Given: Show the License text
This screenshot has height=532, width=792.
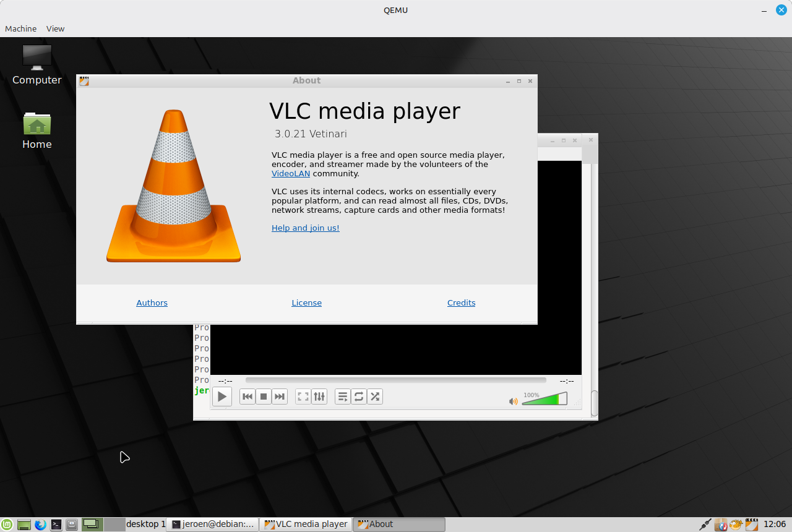Looking at the screenshot, I should click(x=307, y=303).
